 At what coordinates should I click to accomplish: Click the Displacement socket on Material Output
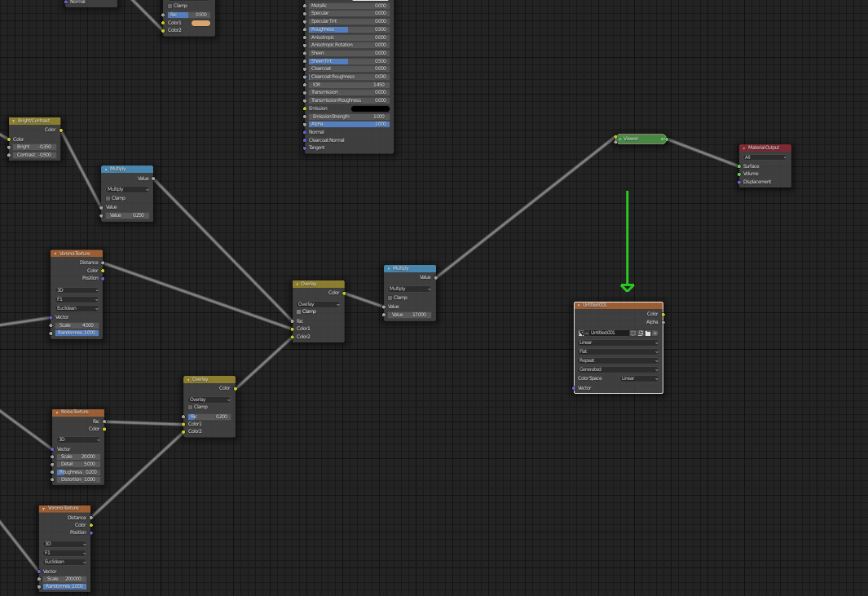tap(739, 182)
